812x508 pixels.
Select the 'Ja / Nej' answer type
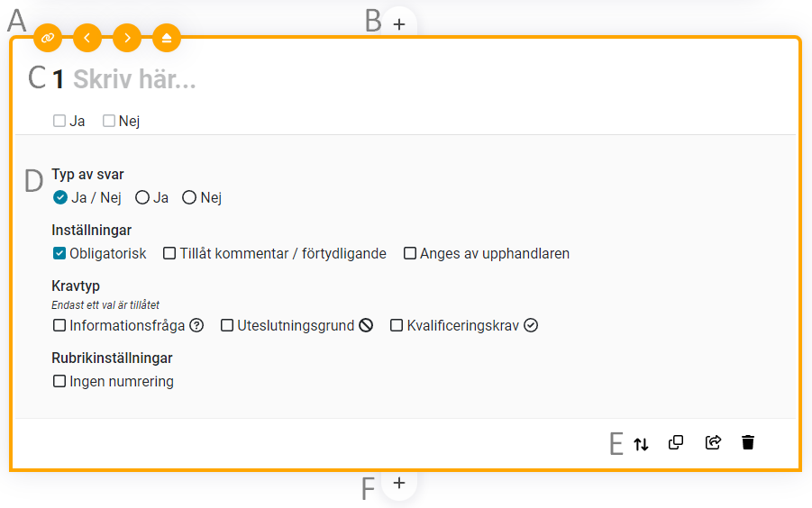click(60, 197)
